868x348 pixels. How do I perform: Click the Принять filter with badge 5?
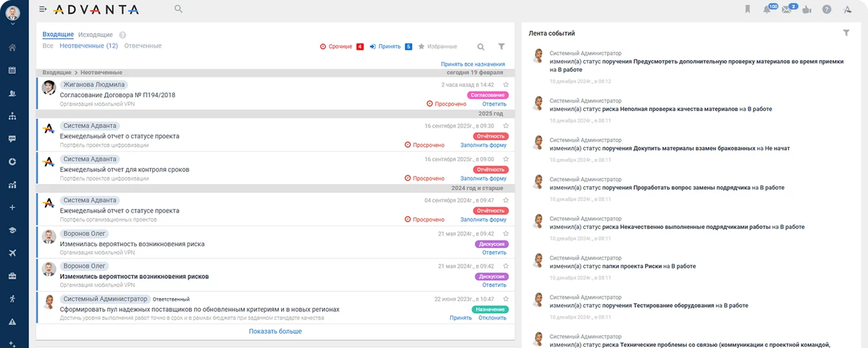pos(391,47)
